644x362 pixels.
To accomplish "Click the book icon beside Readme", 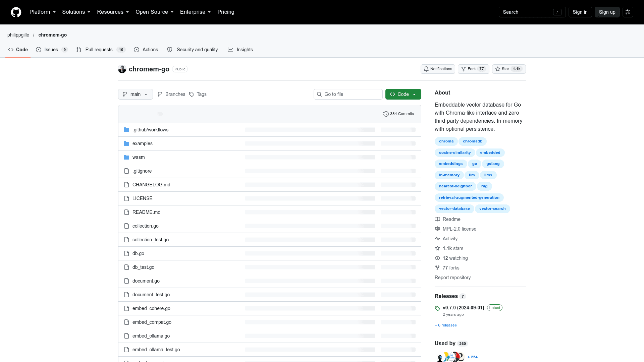I will [x=437, y=219].
